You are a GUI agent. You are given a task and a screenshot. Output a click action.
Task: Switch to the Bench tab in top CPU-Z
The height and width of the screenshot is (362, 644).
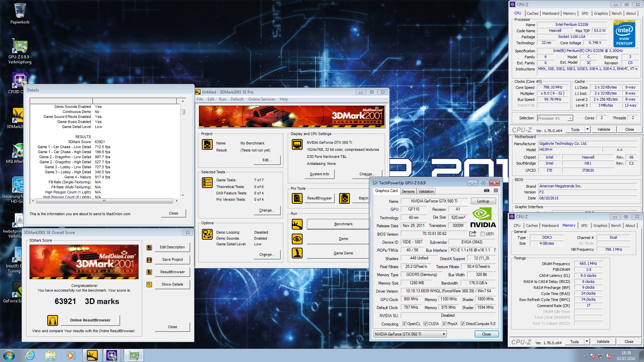pos(616,13)
